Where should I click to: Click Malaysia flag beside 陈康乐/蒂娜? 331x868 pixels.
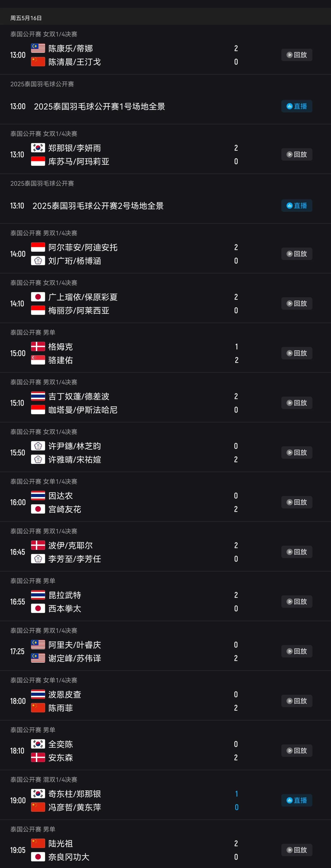click(x=38, y=48)
